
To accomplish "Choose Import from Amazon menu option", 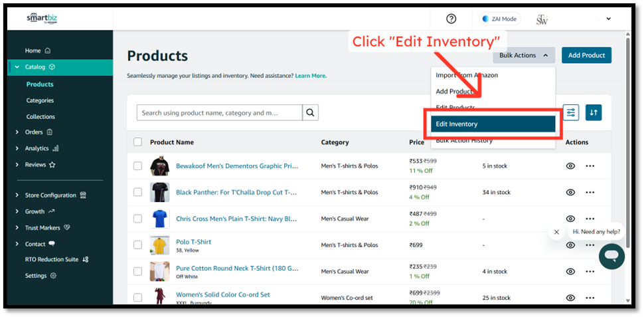I will tap(467, 75).
